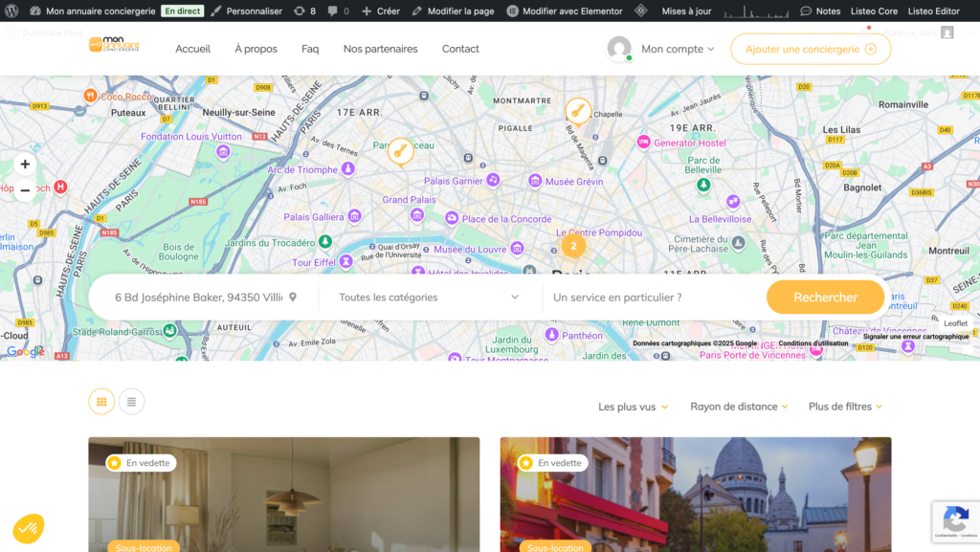Click the key marker near La Chapelle
This screenshot has width=980, height=552.
[x=577, y=112]
